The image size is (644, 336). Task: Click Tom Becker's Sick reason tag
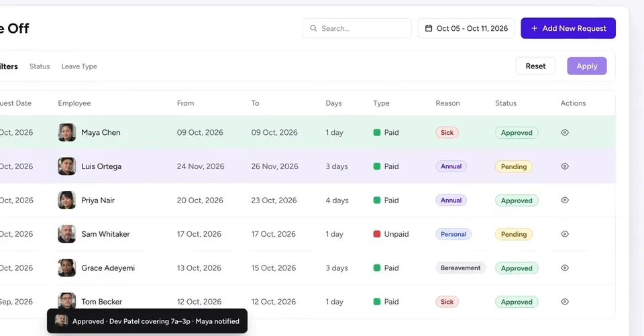tap(447, 302)
